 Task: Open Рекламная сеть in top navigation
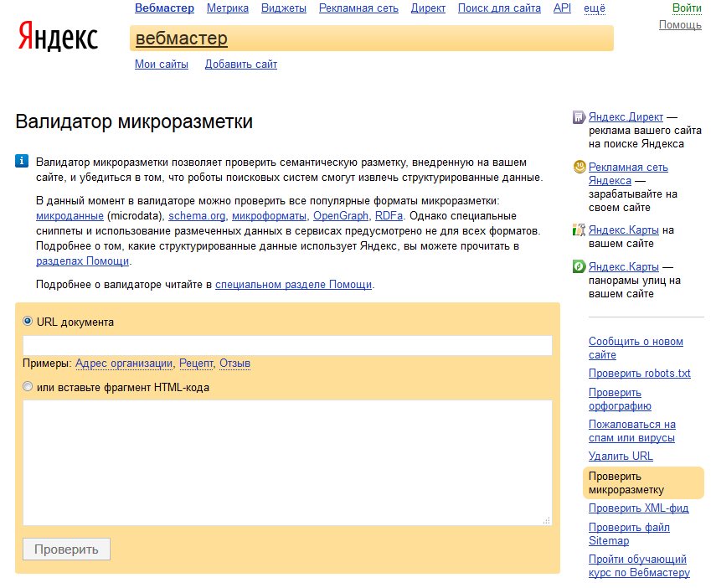pos(358,8)
